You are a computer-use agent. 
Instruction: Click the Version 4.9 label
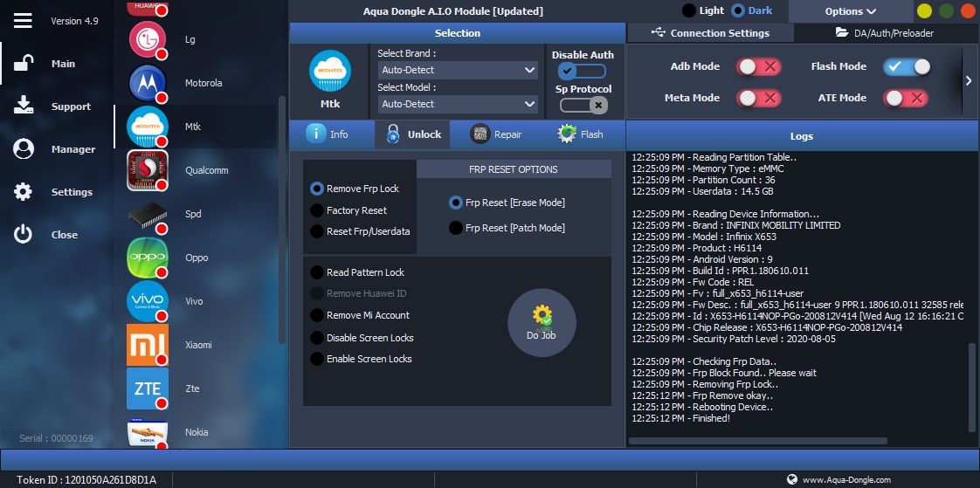[74, 21]
